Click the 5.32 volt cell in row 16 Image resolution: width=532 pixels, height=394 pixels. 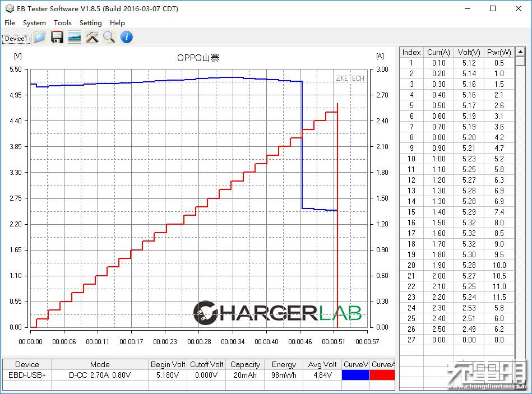coord(469,223)
